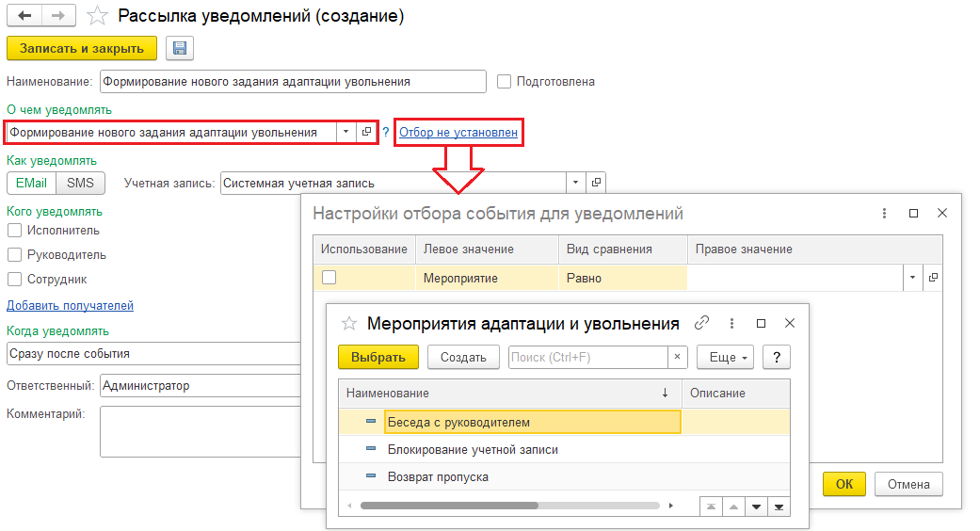Click the save floppy disk icon
980x531 pixels.
pos(179,49)
